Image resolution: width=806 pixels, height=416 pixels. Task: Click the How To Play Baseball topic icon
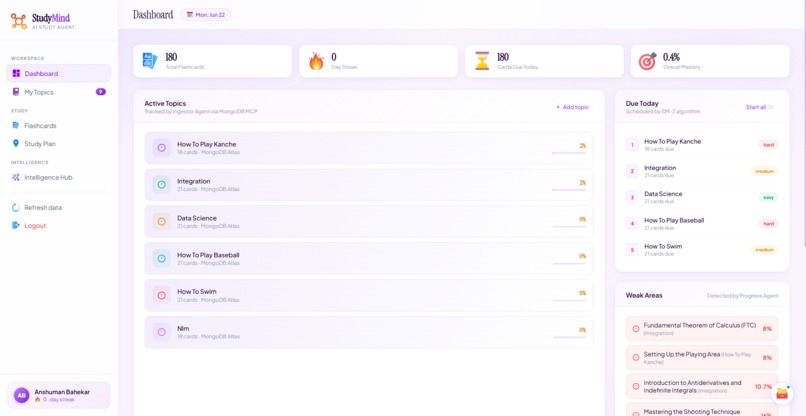click(161, 259)
